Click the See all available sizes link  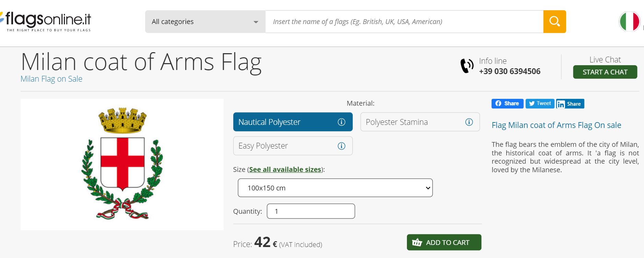click(285, 169)
